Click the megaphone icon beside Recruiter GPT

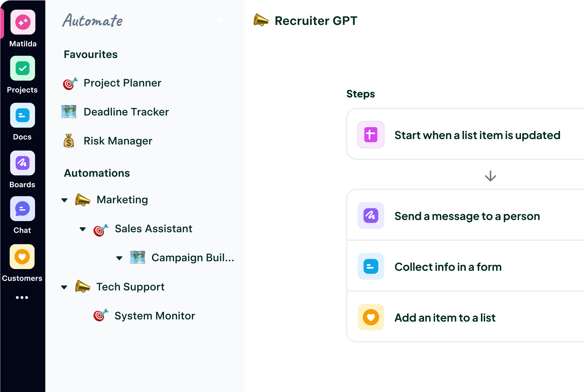coord(261,20)
